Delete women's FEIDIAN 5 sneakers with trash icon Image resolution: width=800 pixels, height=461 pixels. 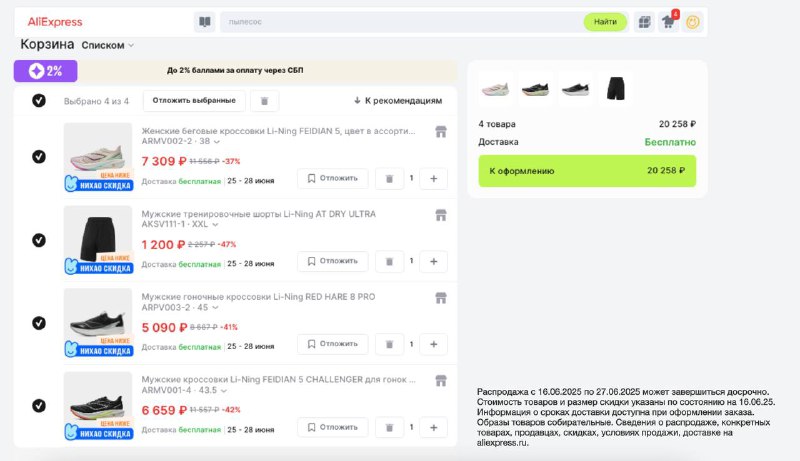pyautogui.click(x=389, y=178)
